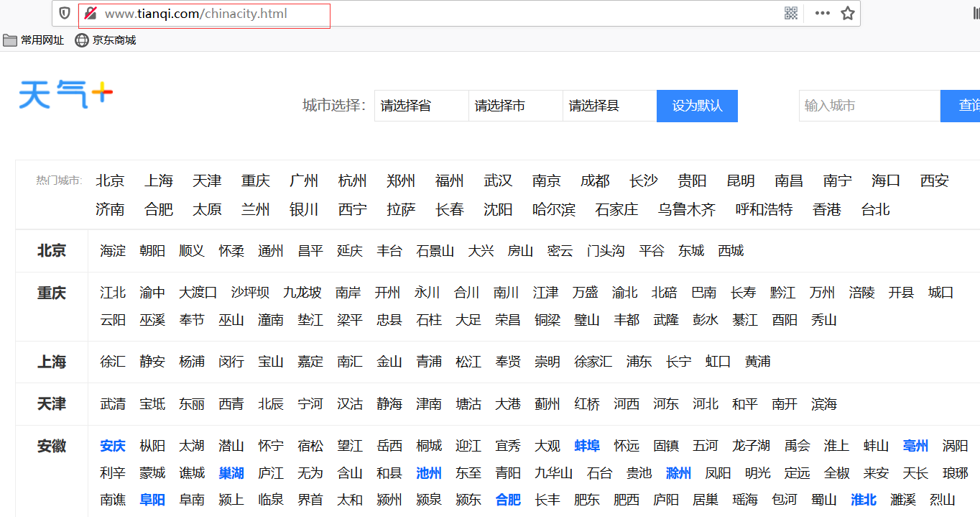The height and width of the screenshot is (517, 980).
Task: Open the QR code icon in address bar
Action: point(791,13)
